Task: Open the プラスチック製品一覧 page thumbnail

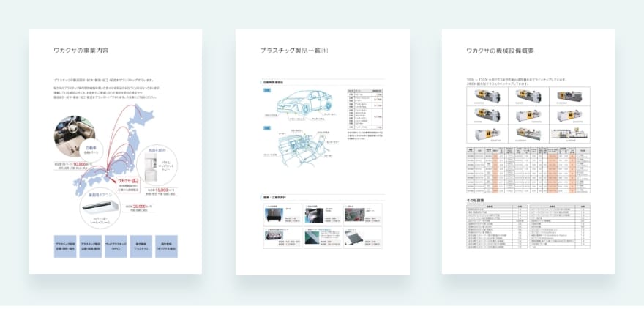Action: click(322, 152)
